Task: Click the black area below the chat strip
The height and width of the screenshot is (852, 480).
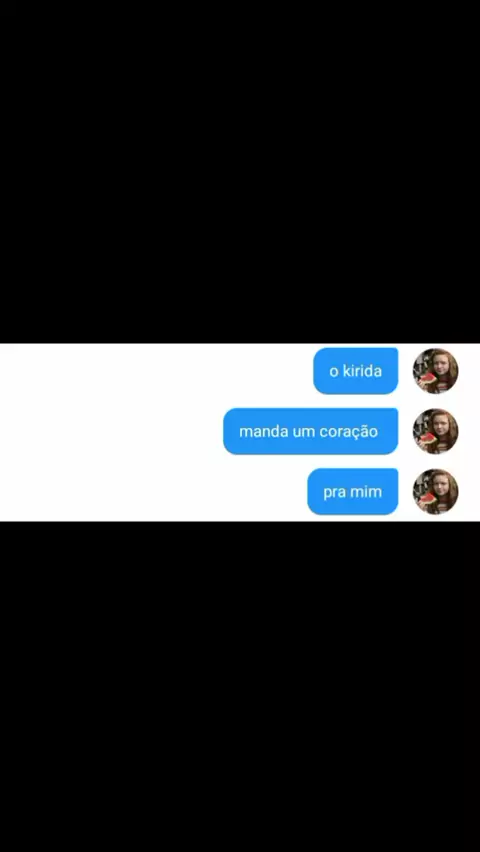Action: (x=240, y=686)
